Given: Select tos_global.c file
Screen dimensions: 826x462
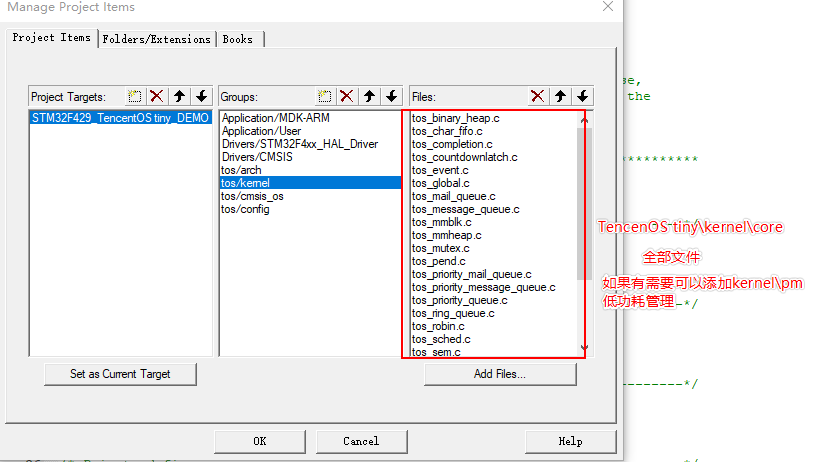Looking at the screenshot, I should tap(440, 183).
